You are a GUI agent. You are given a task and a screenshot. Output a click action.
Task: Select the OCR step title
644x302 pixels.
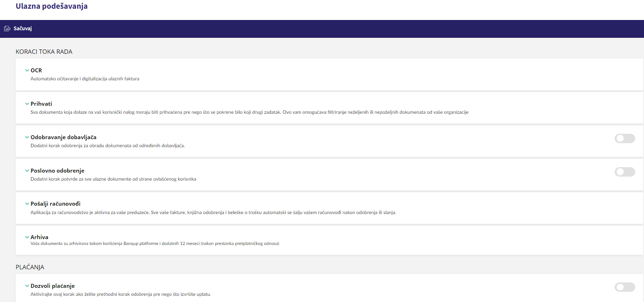36,71
